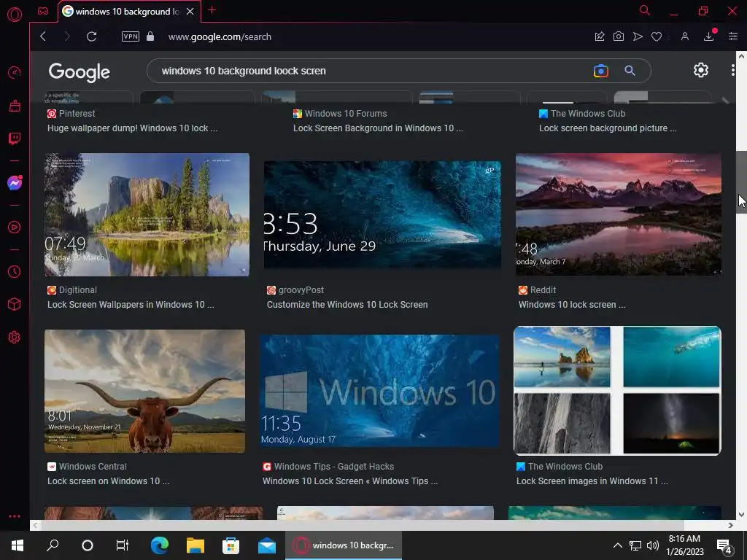Image resolution: width=747 pixels, height=560 pixels.
Task: Open Task View on taskbar
Action: (x=123, y=545)
